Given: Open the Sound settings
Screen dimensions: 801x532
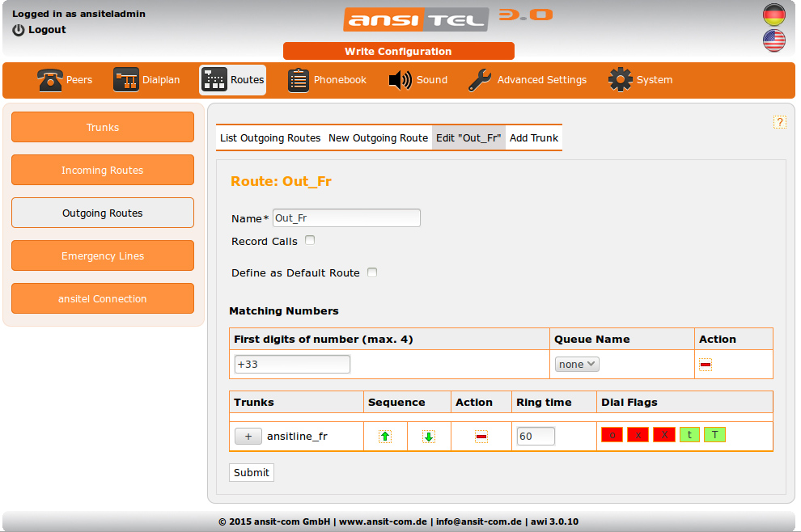Looking at the screenshot, I should [x=417, y=80].
